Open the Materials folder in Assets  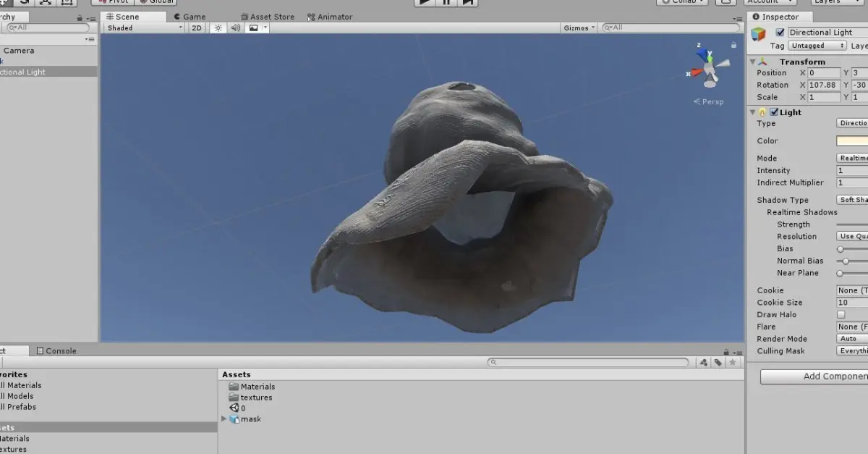(x=252, y=387)
